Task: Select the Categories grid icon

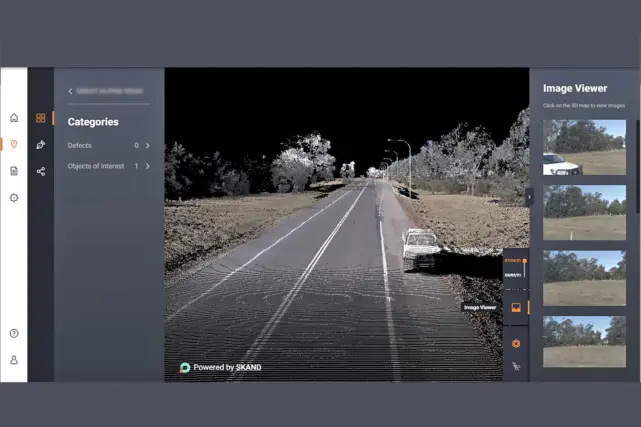Action: click(41, 118)
